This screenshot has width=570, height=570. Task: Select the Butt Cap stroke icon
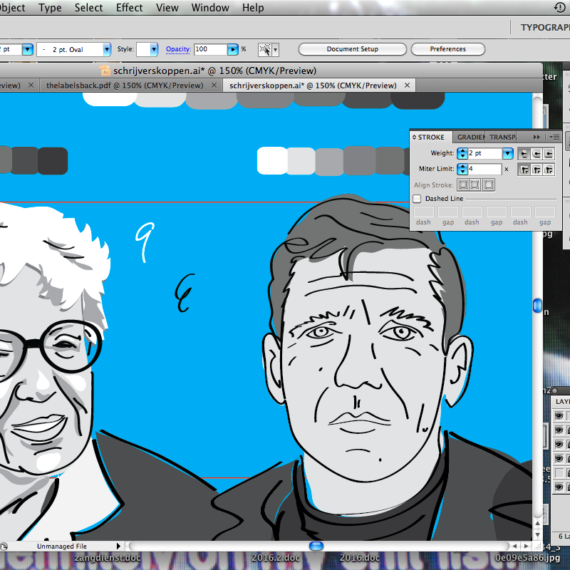523,154
